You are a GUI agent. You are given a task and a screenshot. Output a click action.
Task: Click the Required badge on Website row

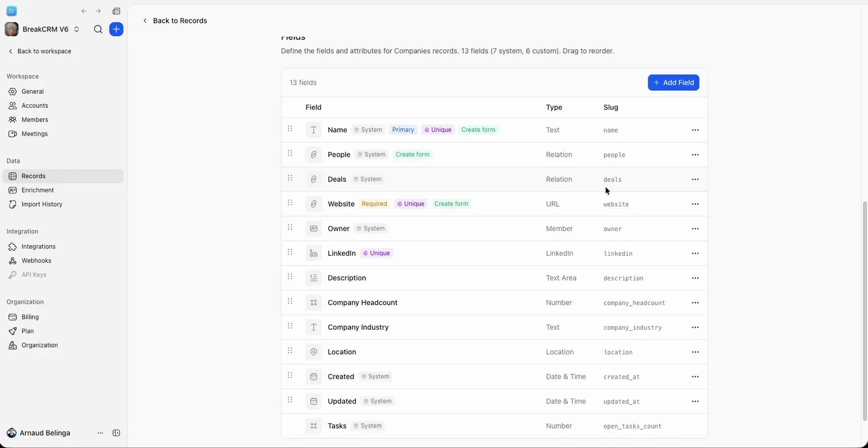374,204
